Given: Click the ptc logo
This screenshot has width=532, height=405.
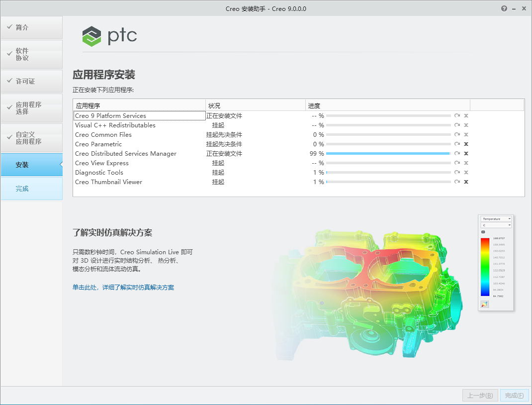Looking at the screenshot, I should click(109, 36).
